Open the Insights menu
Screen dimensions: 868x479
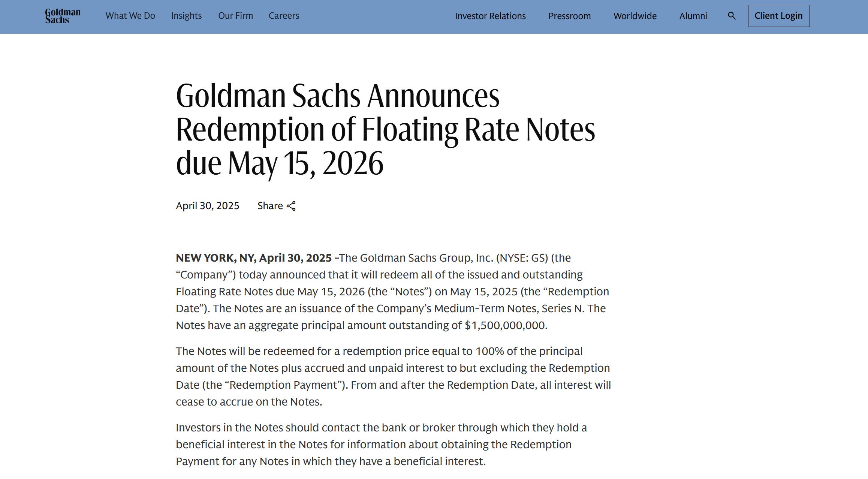pos(186,16)
